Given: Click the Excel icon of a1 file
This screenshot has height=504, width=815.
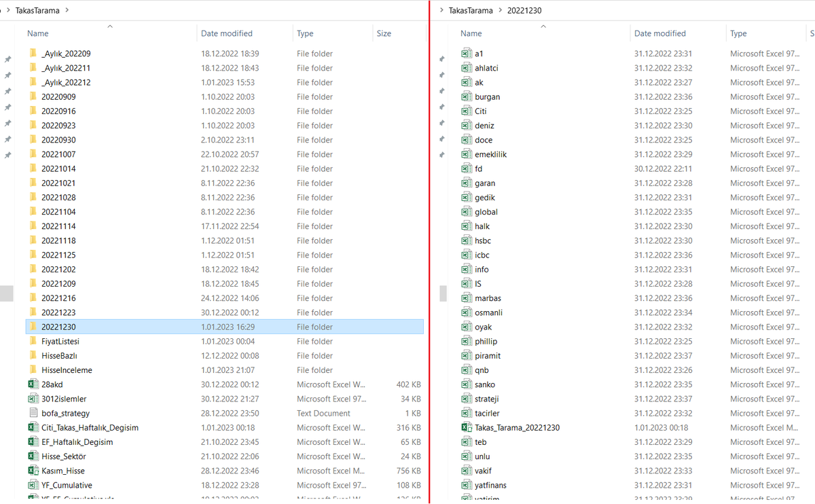Looking at the screenshot, I should (466, 54).
